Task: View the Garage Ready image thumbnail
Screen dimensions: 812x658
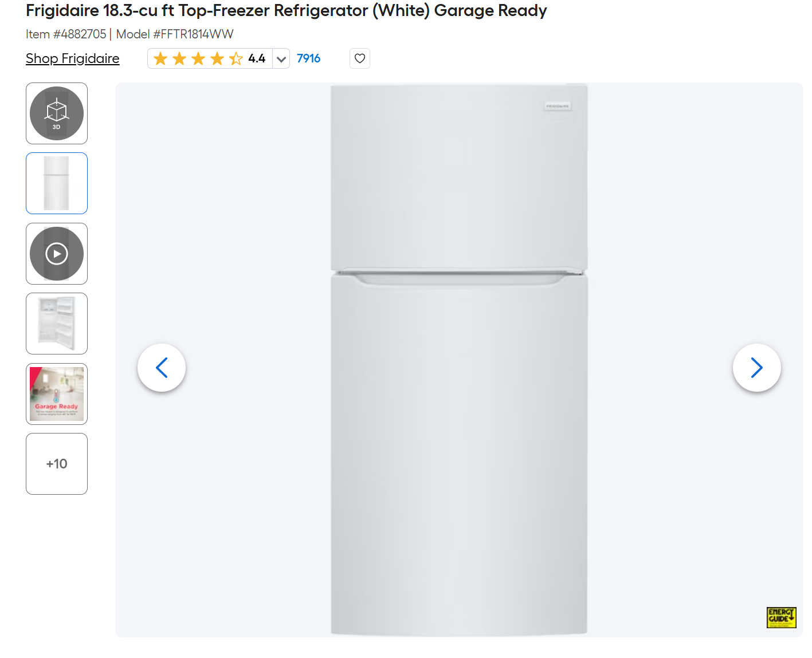Action: (57, 394)
